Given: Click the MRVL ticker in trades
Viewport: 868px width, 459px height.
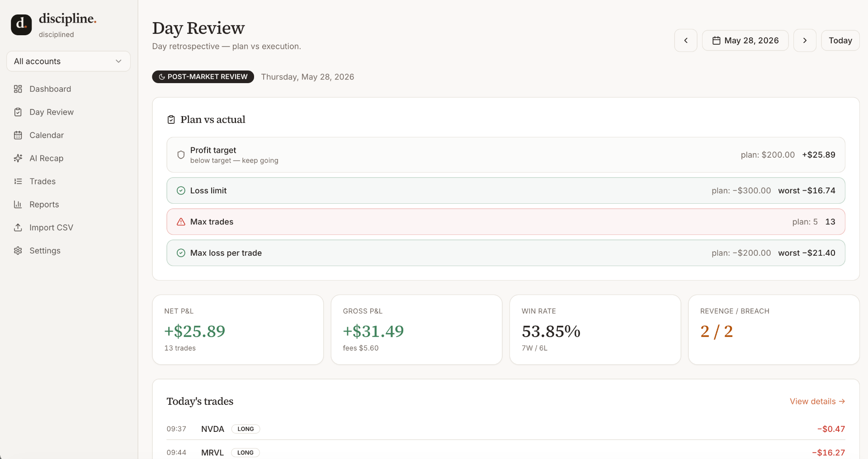Looking at the screenshot, I should 212,452.
